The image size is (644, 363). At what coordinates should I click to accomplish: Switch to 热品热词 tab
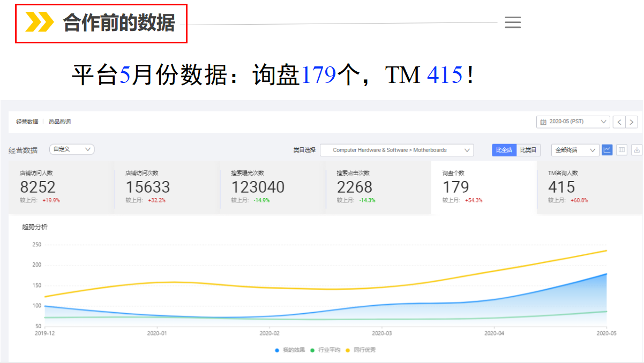coord(59,122)
